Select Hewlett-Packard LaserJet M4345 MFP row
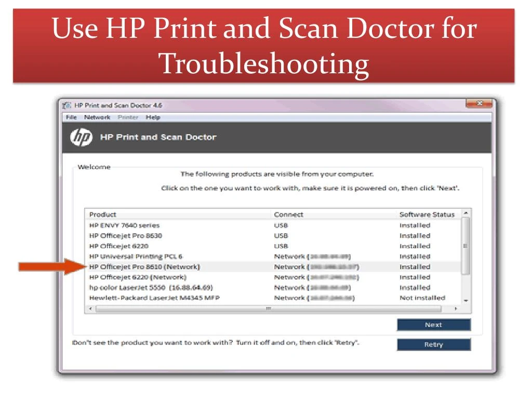This screenshot has width=532, height=399. [273, 298]
